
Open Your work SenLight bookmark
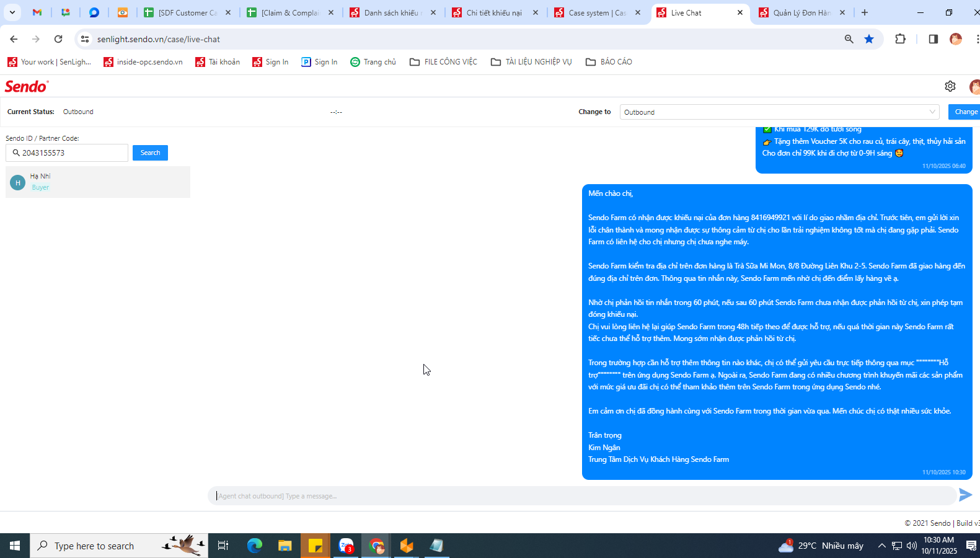coord(49,62)
